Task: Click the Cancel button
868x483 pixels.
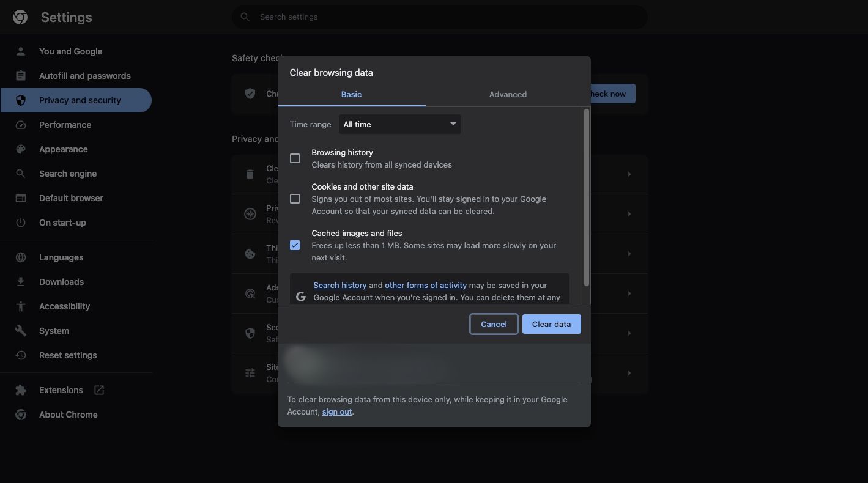Action: pyautogui.click(x=494, y=324)
